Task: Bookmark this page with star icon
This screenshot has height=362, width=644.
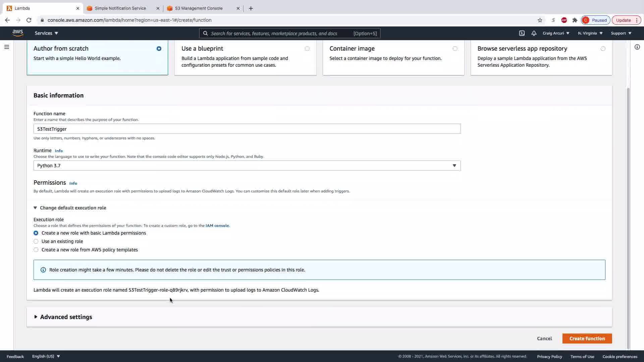Action: (x=540, y=20)
